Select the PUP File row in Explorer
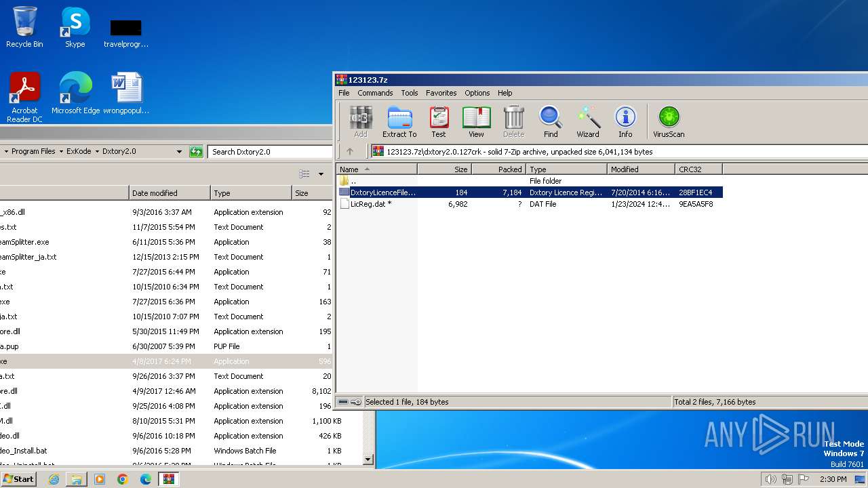The height and width of the screenshot is (488, 868). 166,346
